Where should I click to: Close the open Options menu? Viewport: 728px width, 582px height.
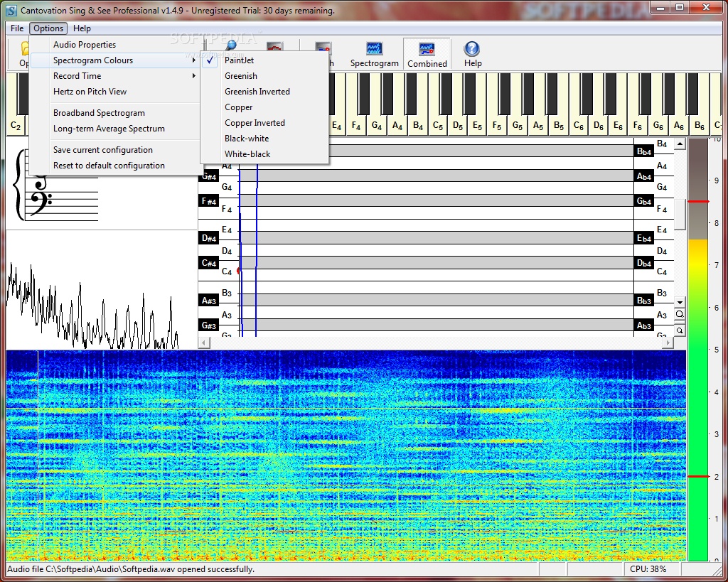(x=48, y=28)
